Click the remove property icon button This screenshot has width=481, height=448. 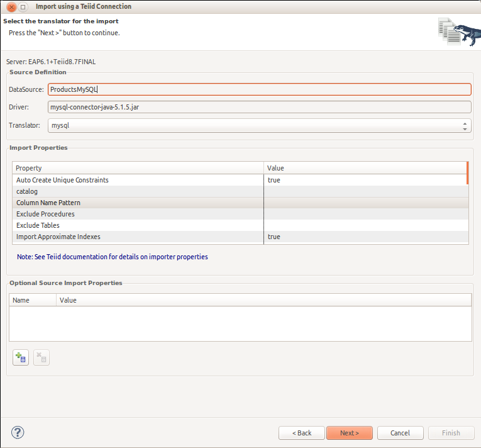click(41, 358)
